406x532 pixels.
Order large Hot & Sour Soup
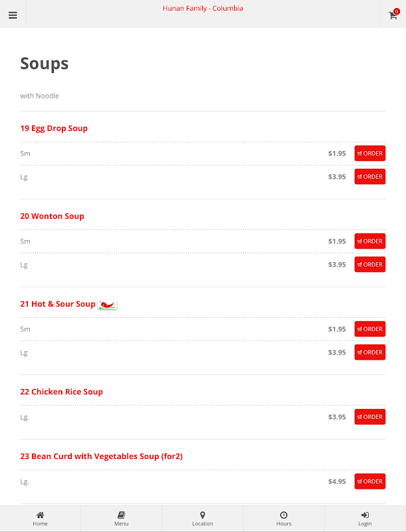(x=369, y=352)
